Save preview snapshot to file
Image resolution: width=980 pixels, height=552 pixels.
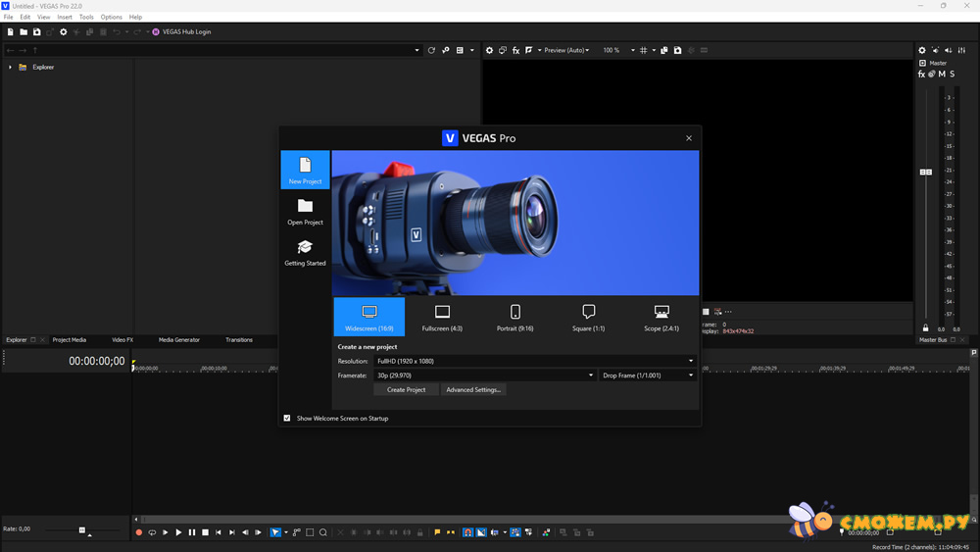click(x=677, y=50)
